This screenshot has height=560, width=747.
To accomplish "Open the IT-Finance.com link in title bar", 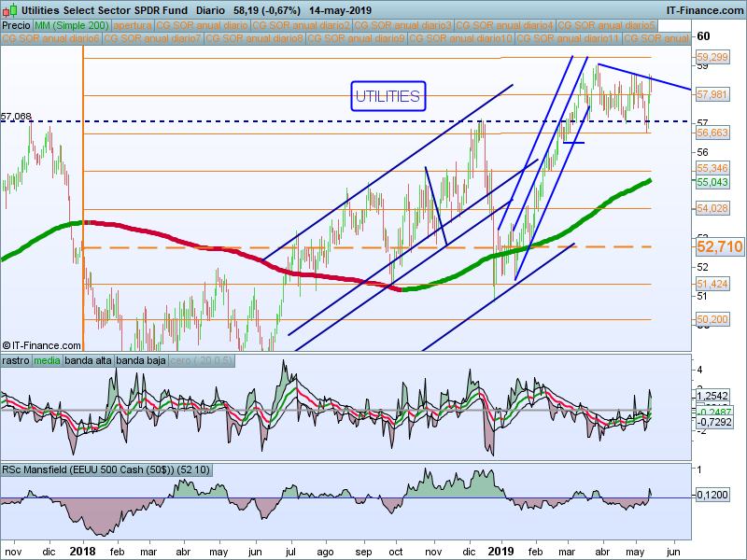I will (704, 9).
